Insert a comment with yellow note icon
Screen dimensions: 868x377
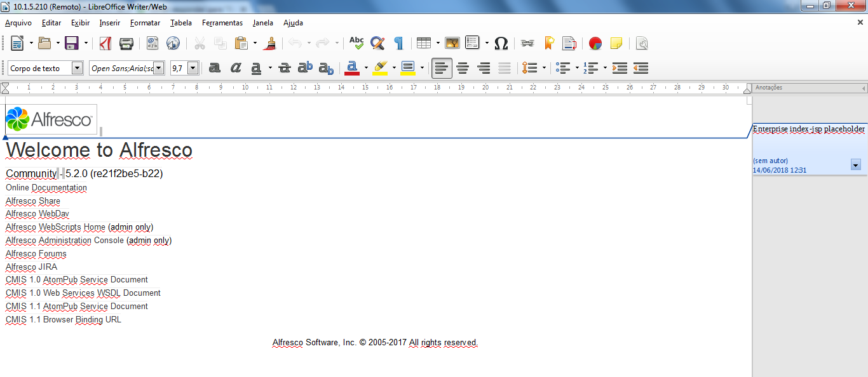616,43
